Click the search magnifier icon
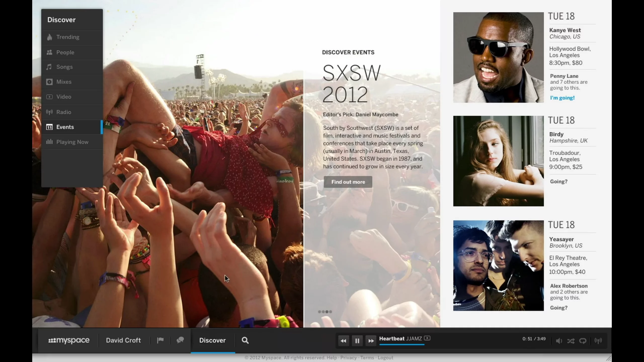This screenshot has height=362, width=644. [245, 340]
